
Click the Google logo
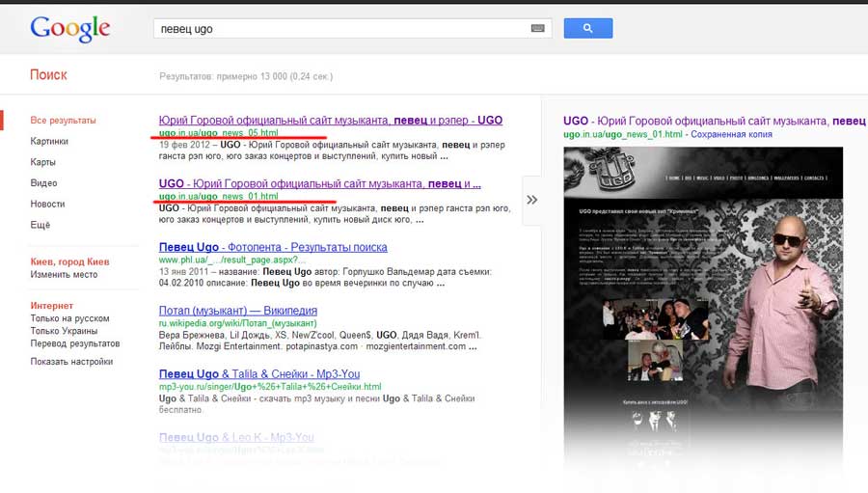[70, 28]
